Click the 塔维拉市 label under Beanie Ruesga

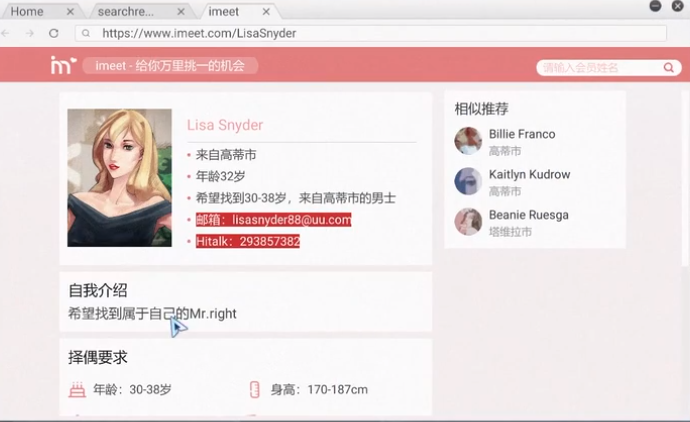point(510,232)
